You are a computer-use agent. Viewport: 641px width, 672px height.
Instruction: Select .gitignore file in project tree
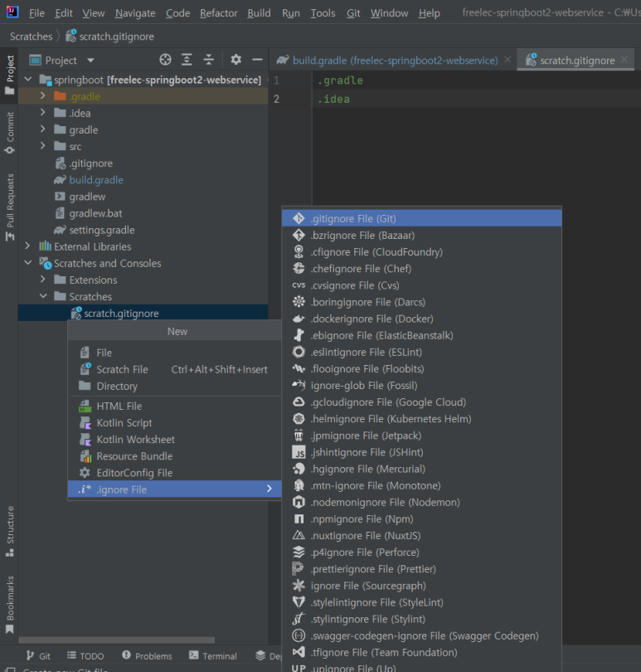pyautogui.click(x=90, y=163)
